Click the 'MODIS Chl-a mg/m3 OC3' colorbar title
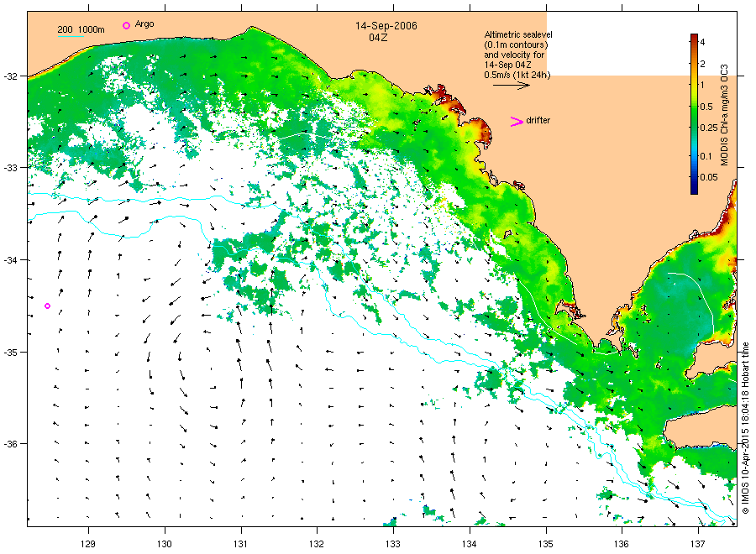The width and height of the screenshot is (756, 554). tap(724, 115)
